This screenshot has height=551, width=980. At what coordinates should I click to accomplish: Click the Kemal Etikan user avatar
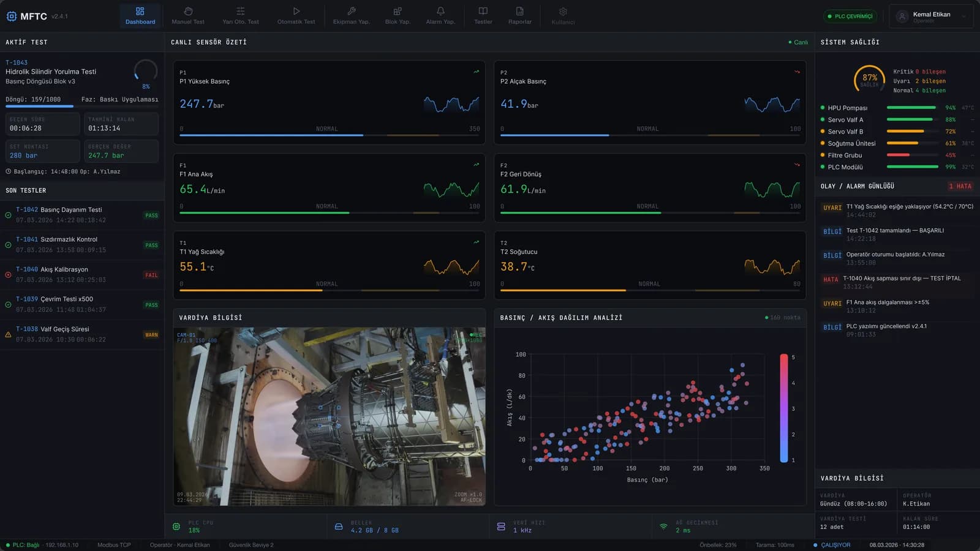click(902, 17)
